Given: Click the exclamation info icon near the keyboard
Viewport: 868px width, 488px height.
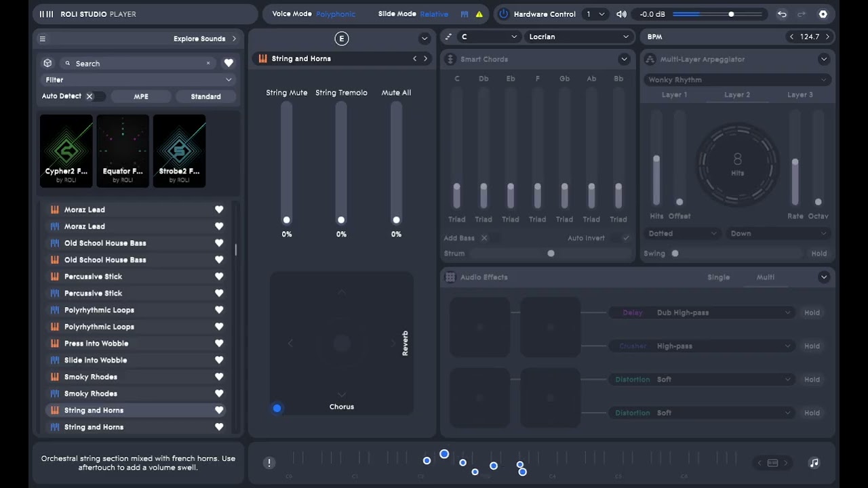Looking at the screenshot, I should 269,463.
